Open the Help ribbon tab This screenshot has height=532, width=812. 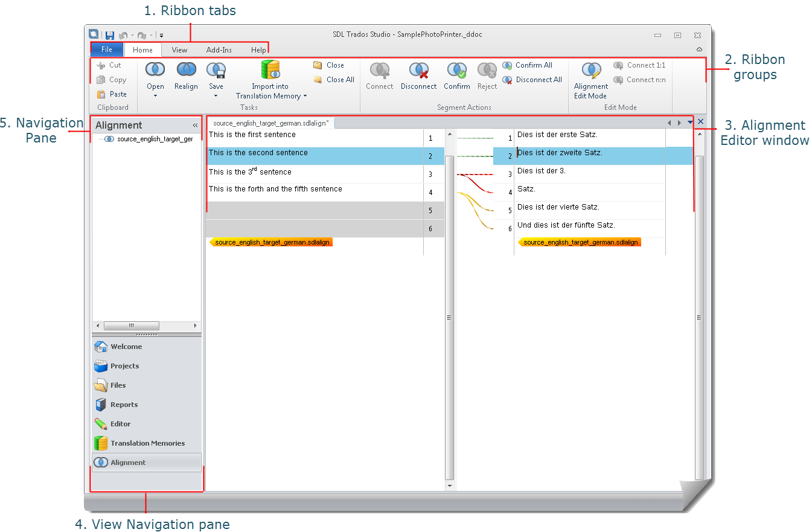pos(258,50)
